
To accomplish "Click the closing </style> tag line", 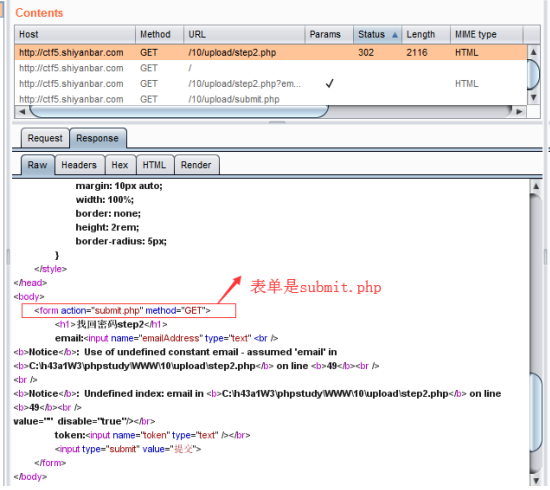I will [x=51, y=269].
